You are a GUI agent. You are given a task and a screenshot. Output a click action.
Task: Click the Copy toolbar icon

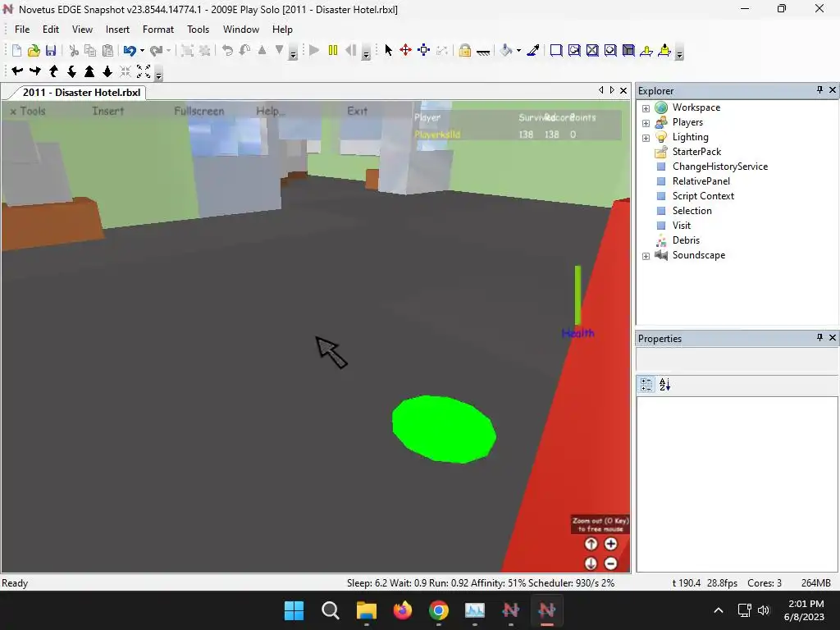point(90,50)
